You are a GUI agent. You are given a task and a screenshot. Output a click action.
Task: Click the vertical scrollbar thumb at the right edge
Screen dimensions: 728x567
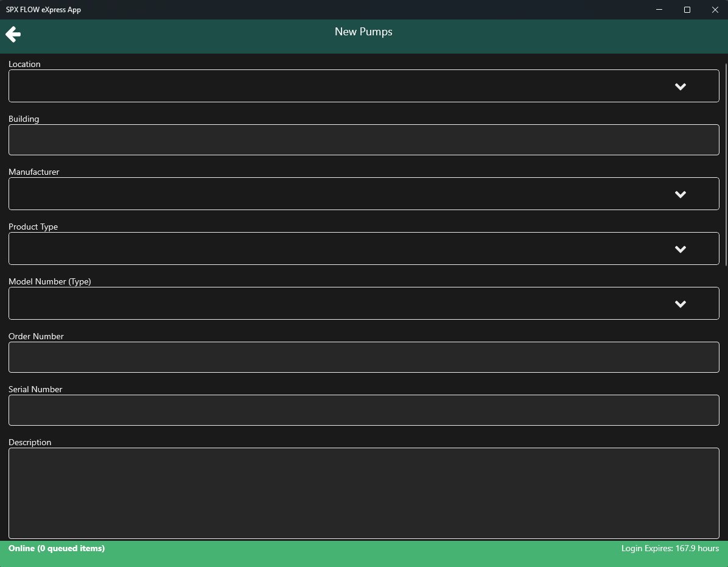(726, 164)
